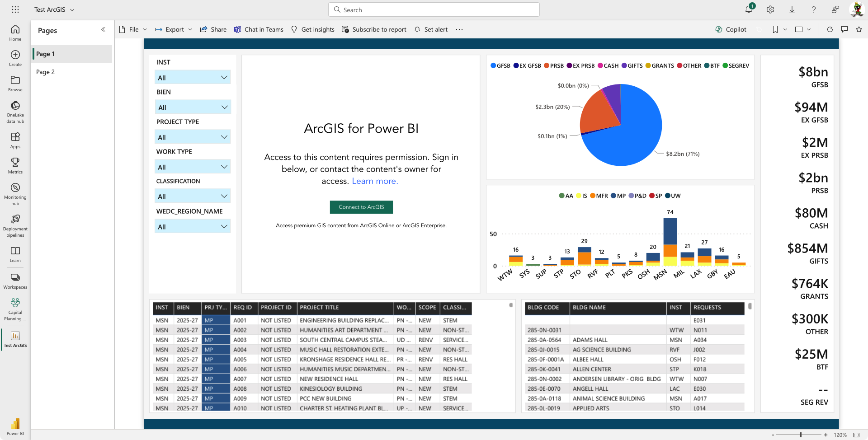Click the Power BI logo icon

15,424
